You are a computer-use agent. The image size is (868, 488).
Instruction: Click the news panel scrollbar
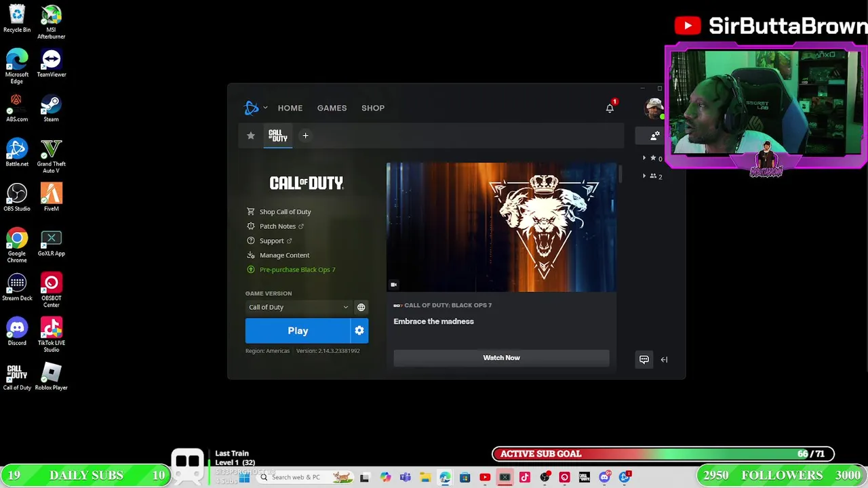pos(620,174)
